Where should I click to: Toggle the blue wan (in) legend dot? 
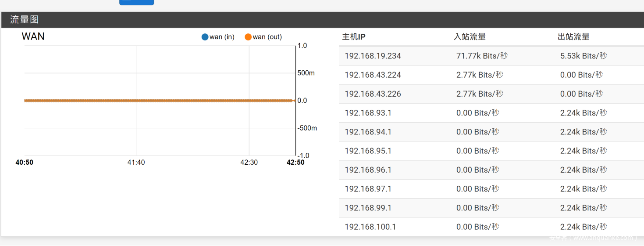point(205,37)
